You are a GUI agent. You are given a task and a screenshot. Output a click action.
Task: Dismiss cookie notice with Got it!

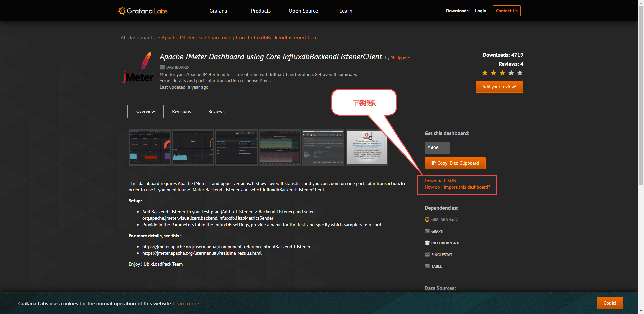[609, 303]
